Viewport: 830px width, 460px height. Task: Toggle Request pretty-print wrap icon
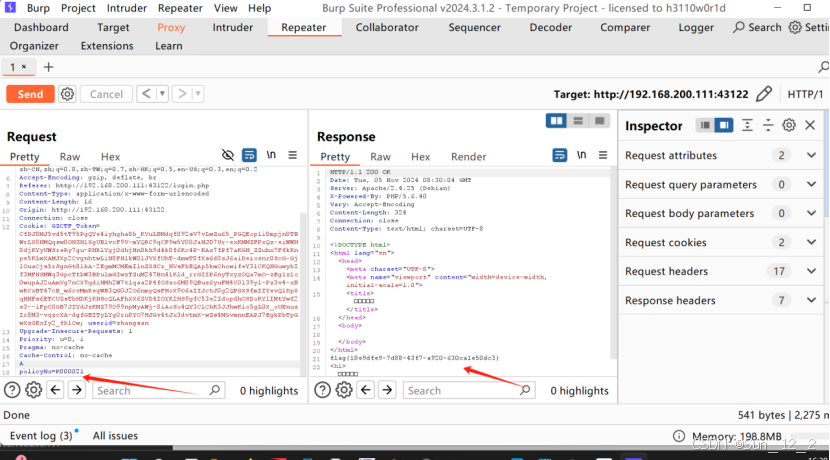[249, 155]
